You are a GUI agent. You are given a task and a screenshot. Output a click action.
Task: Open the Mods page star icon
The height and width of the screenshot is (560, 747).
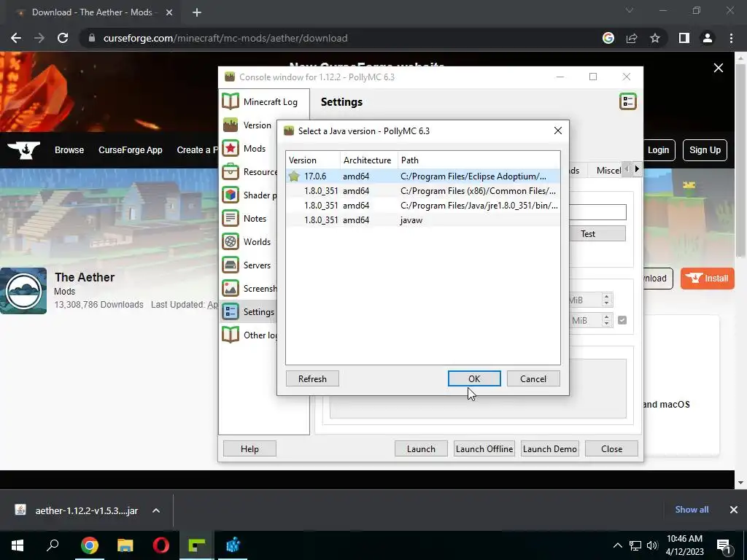point(231,148)
